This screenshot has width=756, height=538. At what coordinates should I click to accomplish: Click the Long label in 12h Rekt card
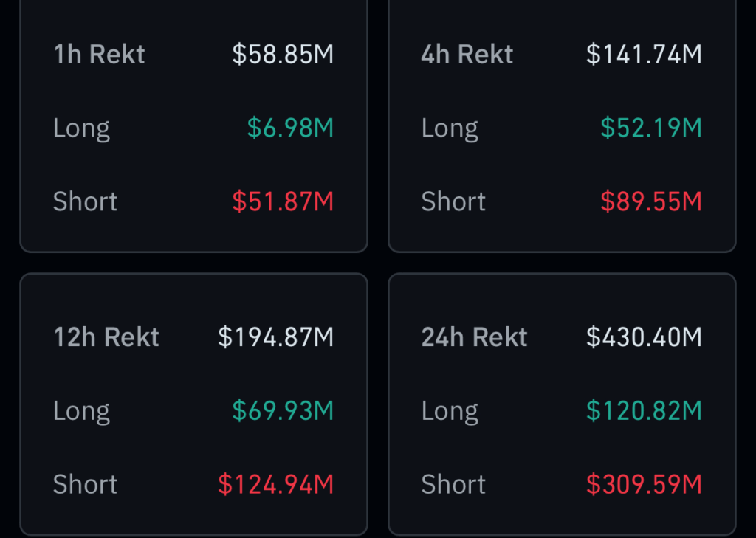click(x=81, y=411)
